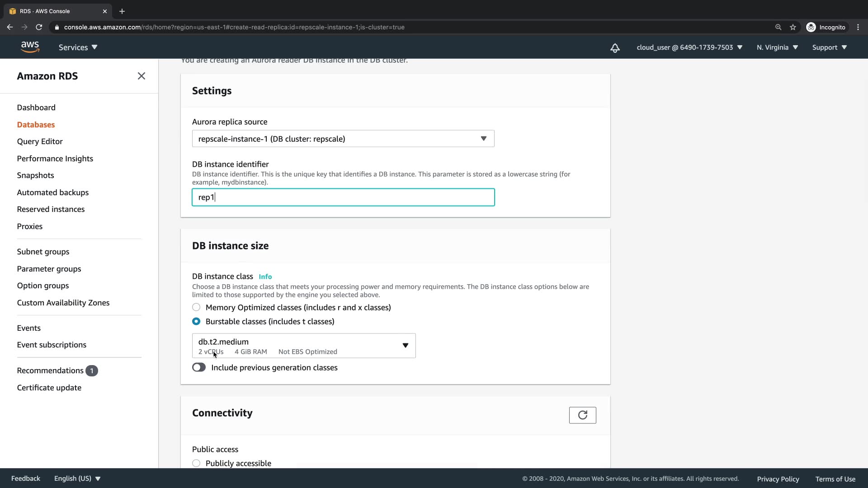Click the Connectivity refresh icon button

click(582, 415)
